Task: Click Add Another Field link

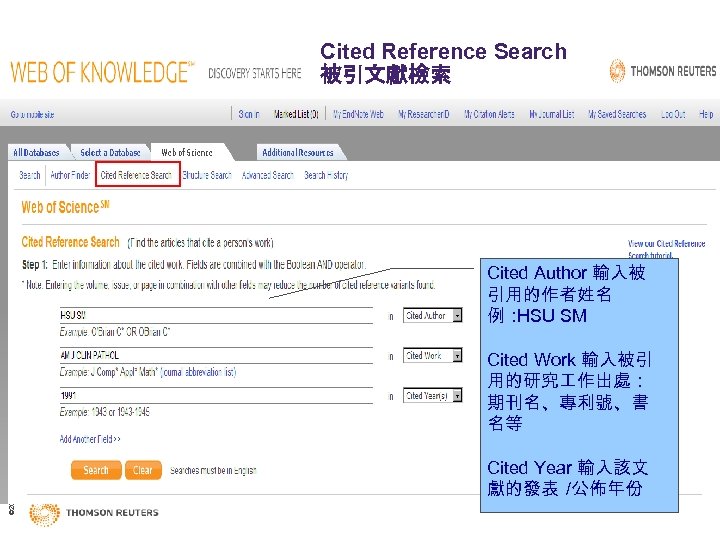Action: pyautogui.click(x=90, y=439)
